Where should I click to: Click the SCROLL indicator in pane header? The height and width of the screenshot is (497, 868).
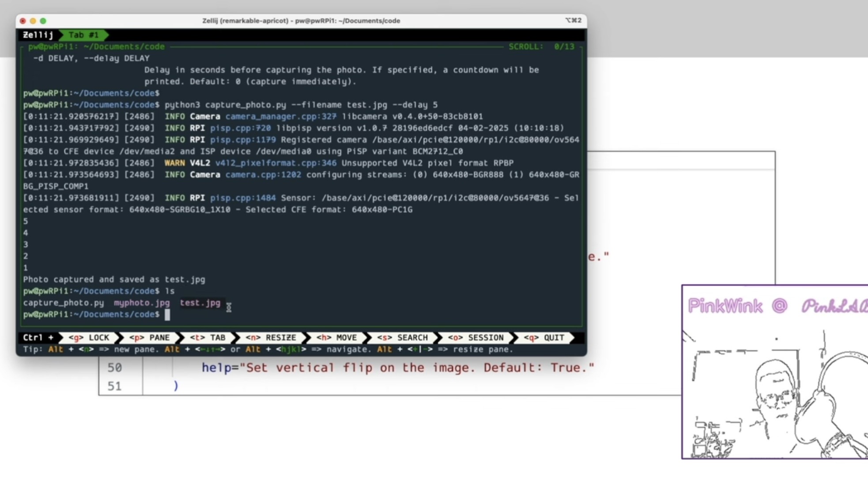[x=541, y=47]
